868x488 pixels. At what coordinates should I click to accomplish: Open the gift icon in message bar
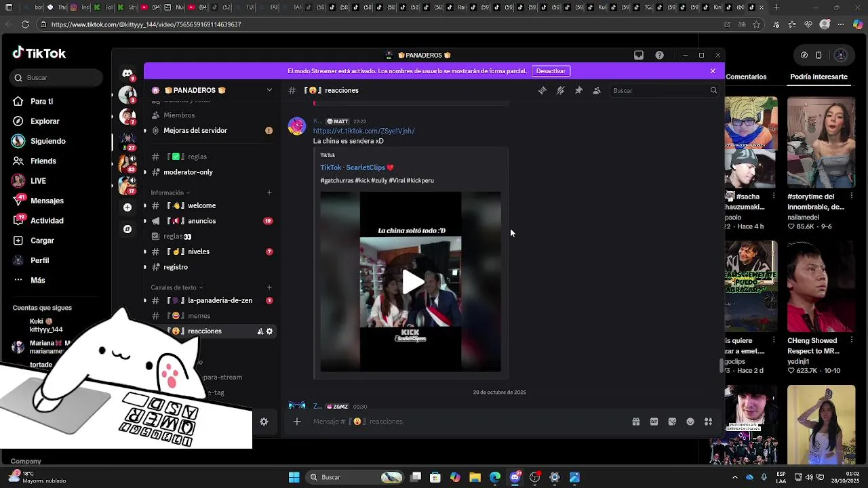pyautogui.click(x=636, y=422)
